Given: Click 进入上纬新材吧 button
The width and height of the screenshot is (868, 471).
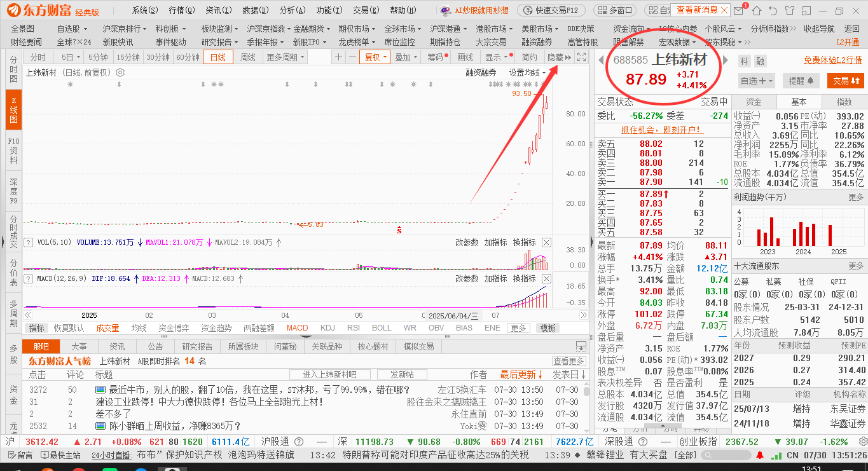Looking at the screenshot, I should pos(329,374).
